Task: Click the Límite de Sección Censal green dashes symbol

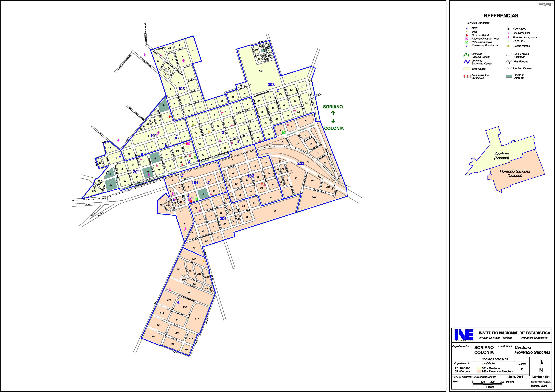Action: [466, 55]
